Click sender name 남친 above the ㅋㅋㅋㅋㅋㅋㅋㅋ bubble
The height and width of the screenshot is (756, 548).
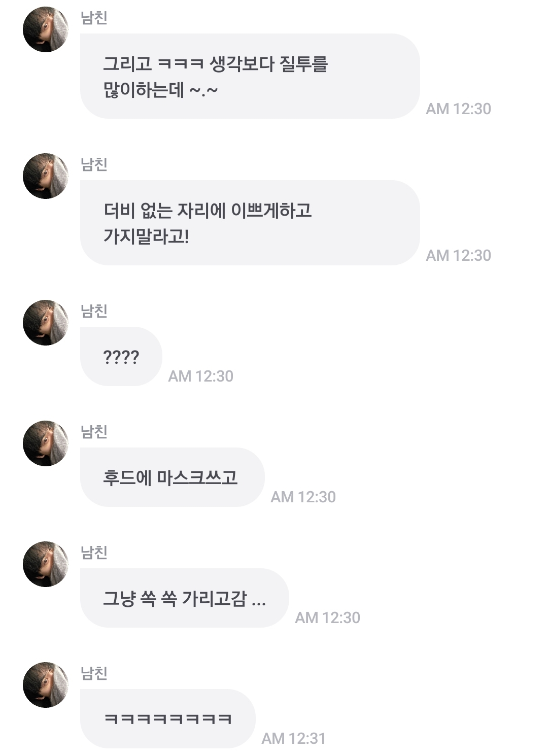point(94,673)
